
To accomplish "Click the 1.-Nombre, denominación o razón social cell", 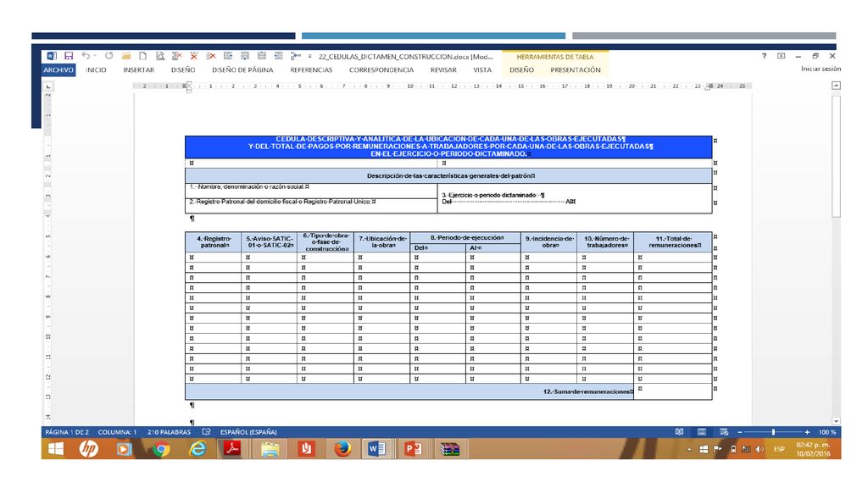I will (x=311, y=191).
